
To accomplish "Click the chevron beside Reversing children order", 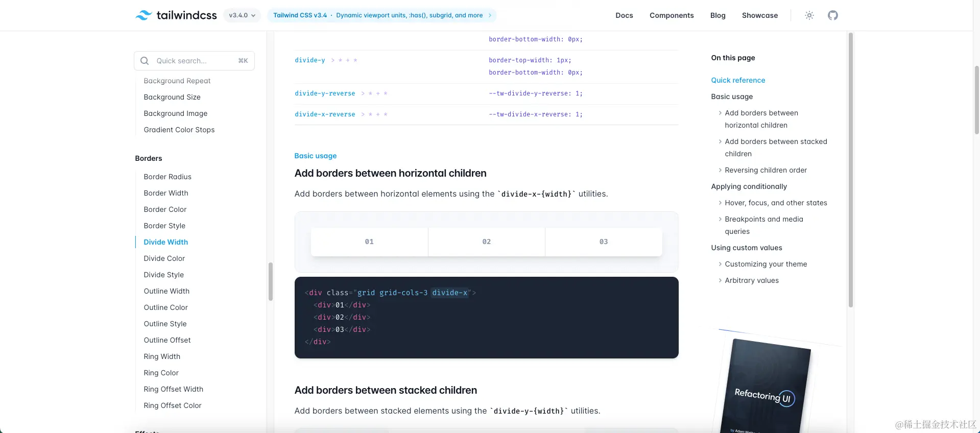I will (x=720, y=170).
